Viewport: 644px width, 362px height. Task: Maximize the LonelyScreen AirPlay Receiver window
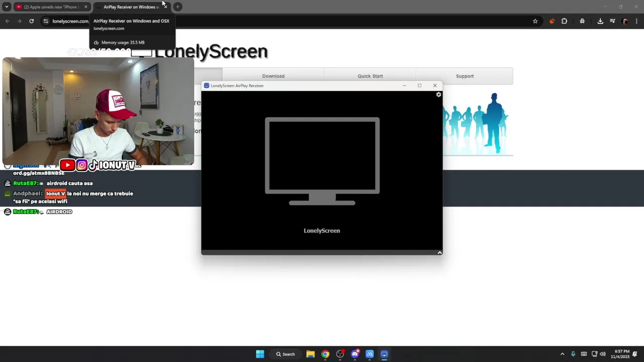pyautogui.click(x=420, y=85)
